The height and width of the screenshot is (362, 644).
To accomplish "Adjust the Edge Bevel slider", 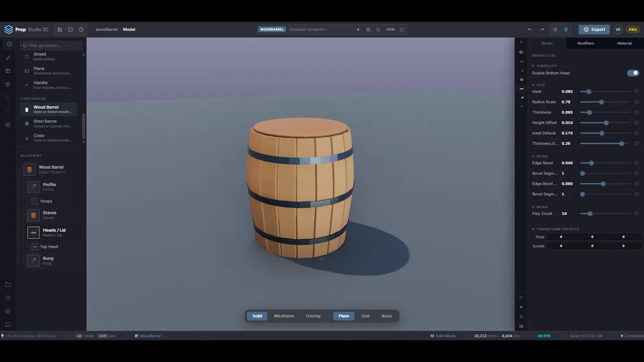I will (x=605, y=163).
